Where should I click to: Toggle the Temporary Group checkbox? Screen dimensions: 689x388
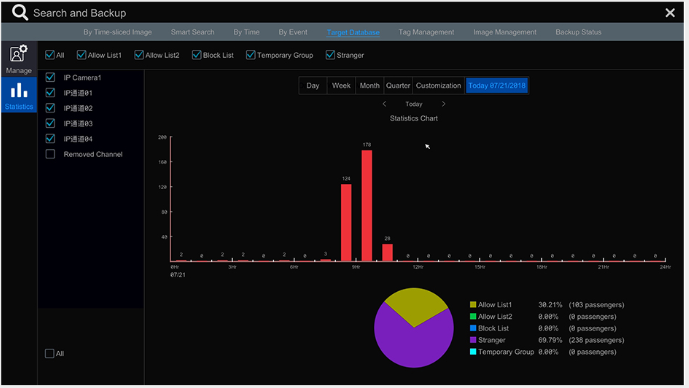[x=250, y=55]
